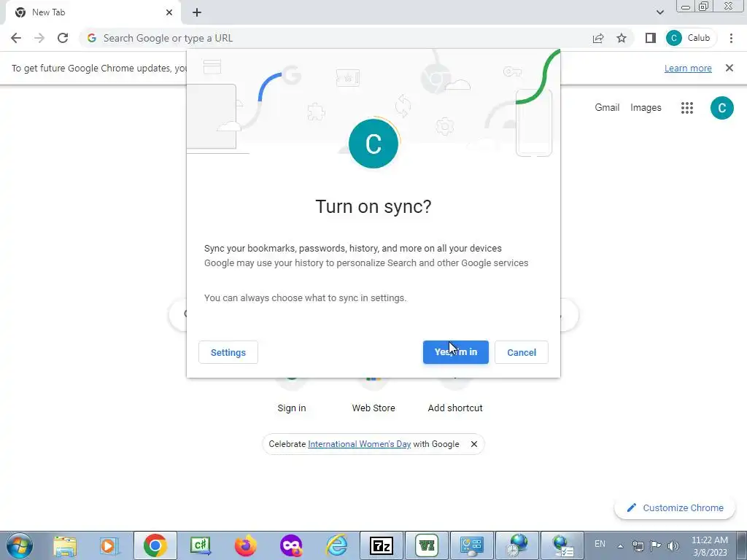Open the network tray icon

638,546
